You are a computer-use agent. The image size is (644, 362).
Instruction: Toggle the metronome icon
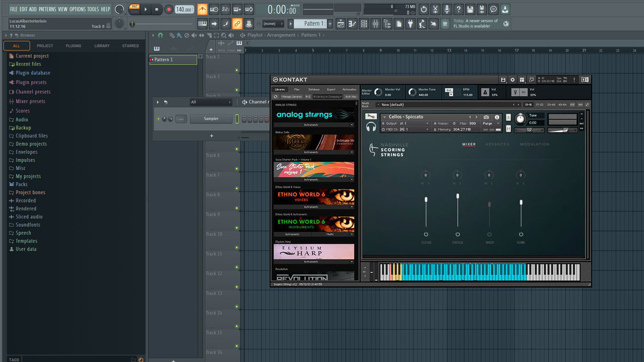(202, 9)
